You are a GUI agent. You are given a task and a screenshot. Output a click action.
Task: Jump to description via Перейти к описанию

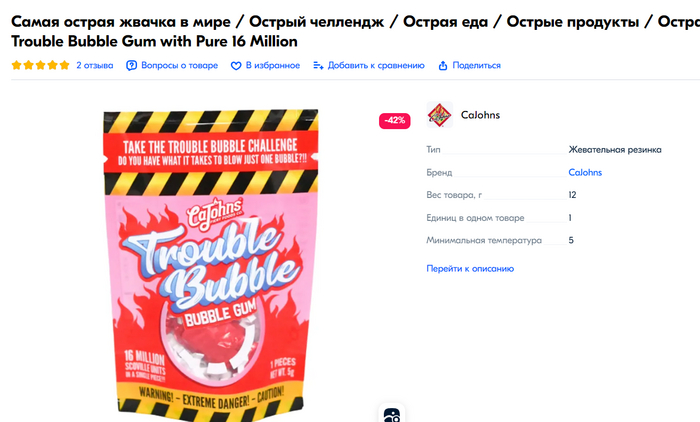[470, 268]
